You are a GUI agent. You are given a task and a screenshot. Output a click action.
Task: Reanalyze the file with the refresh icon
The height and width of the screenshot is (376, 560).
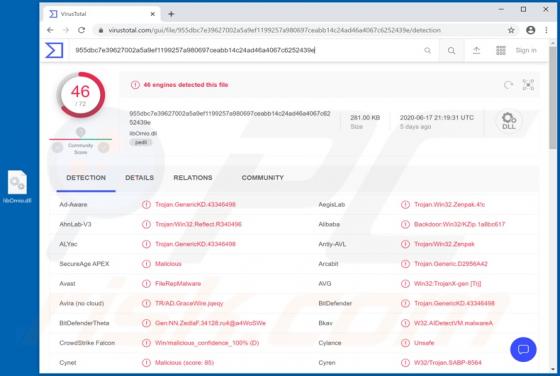(x=508, y=85)
